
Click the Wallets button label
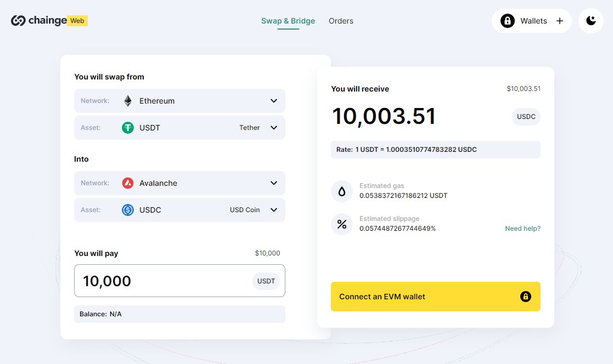[533, 21]
